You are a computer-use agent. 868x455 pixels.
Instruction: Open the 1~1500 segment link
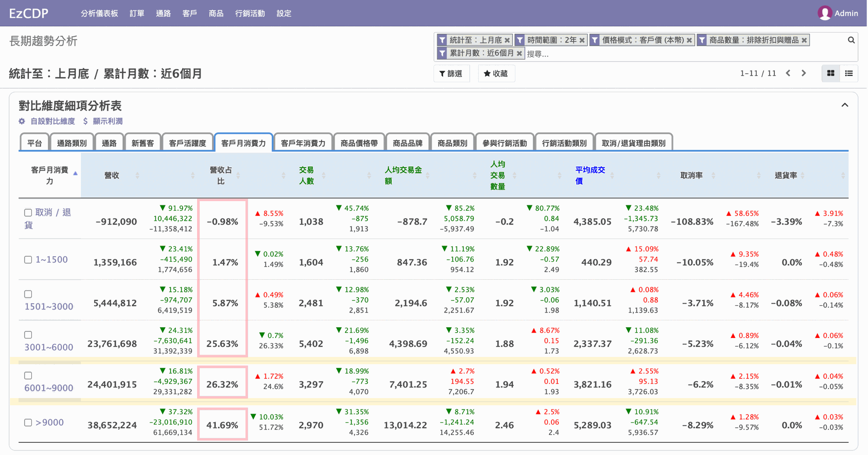tap(52, 260)
